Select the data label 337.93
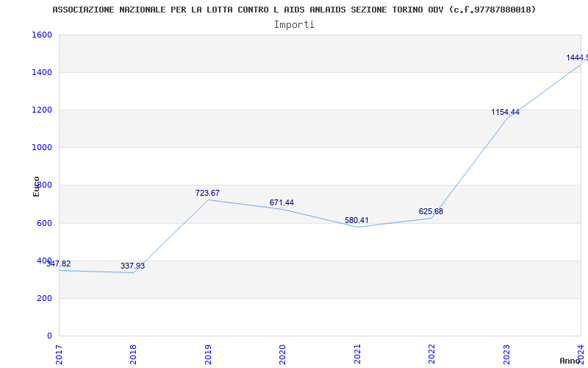588x368 pixels. 132,266
